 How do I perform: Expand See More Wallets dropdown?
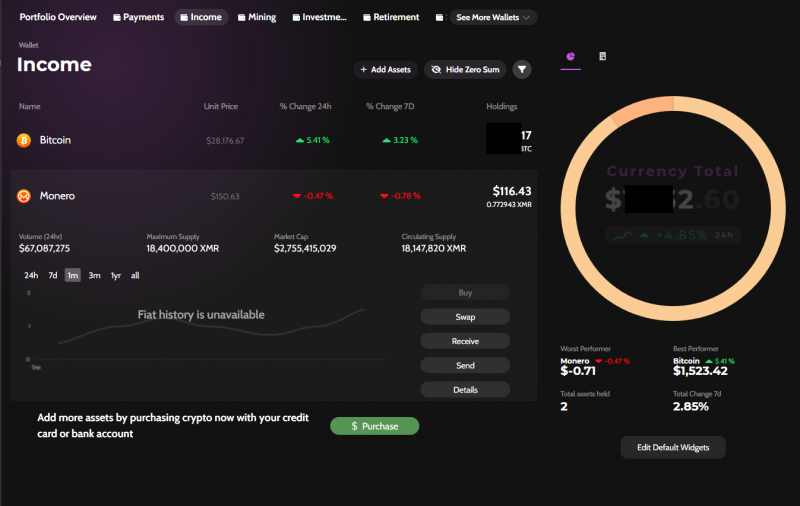(x=492, y=18)
